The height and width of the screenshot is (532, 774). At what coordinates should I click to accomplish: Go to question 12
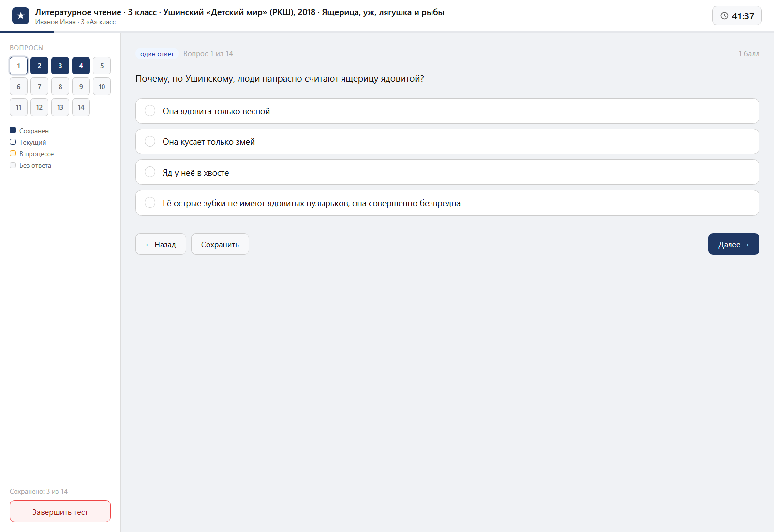pos(39,107)
